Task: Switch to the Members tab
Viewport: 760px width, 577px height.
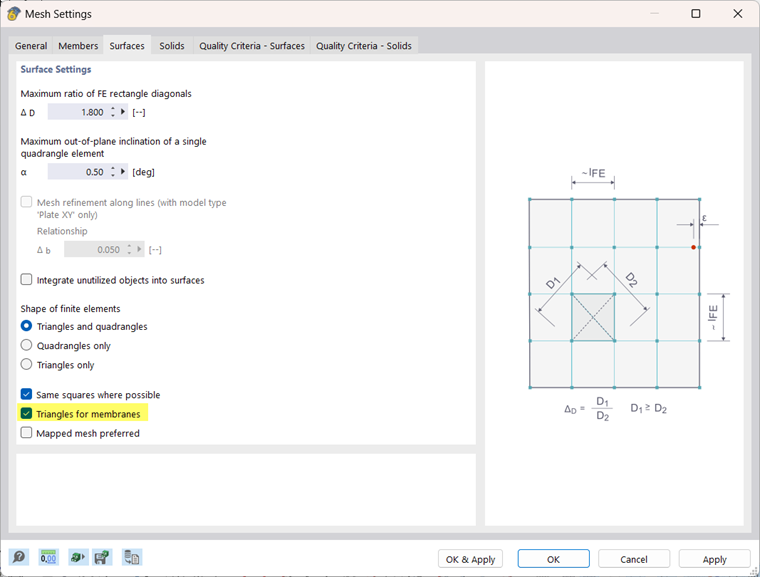Action: click(78, 46)
